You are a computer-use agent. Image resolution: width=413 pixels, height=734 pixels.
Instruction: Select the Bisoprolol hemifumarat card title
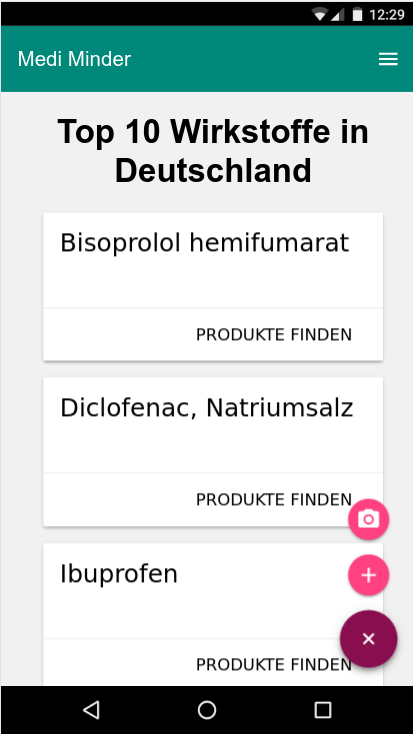tap(205, 243)
